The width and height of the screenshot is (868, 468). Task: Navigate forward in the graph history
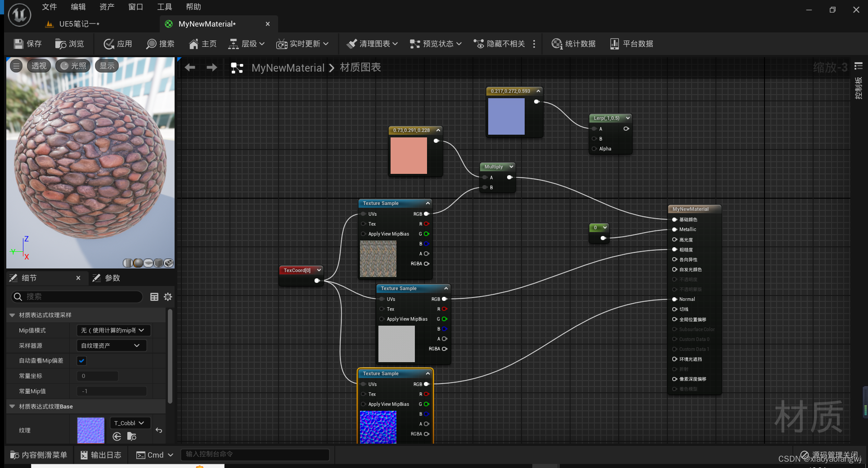(211, 68)
